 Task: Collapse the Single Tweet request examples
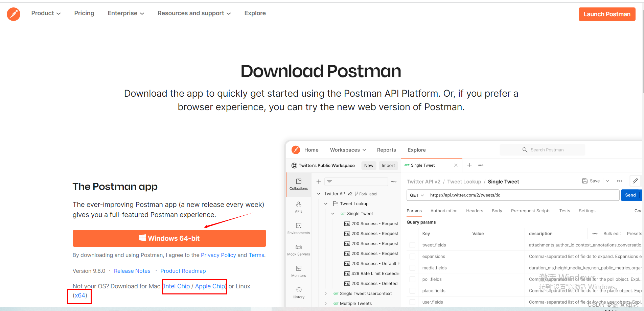click(333, 214)
